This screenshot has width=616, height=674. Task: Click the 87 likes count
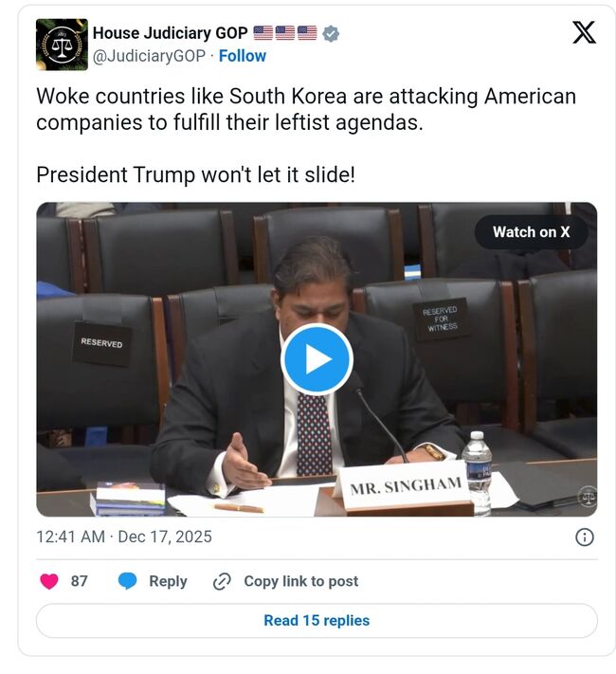point(79,581)
